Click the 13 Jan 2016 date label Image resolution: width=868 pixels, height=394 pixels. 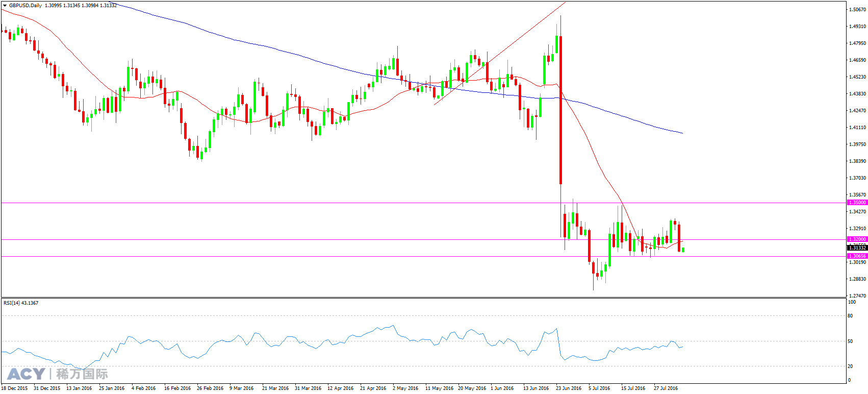tap(79, 388)
